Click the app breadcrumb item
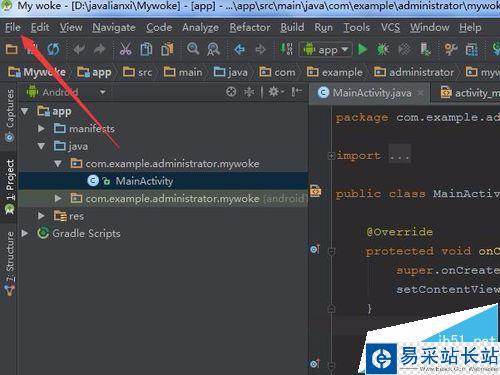 point(94,72)
